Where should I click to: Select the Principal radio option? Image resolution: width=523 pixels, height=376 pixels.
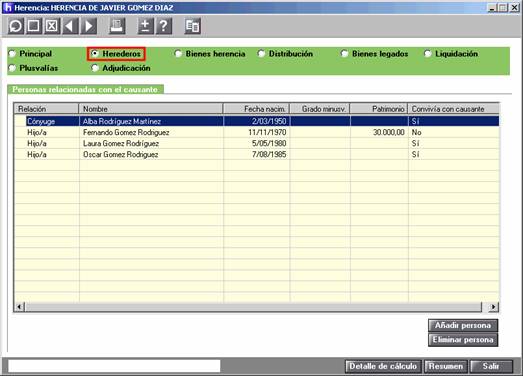pos(30,53)
